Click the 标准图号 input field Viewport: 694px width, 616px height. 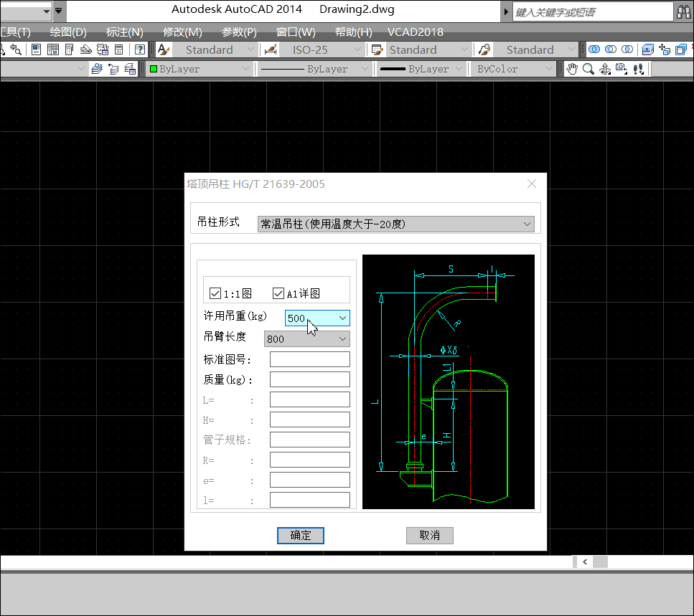pyautogui.click(x=309, y=359)
